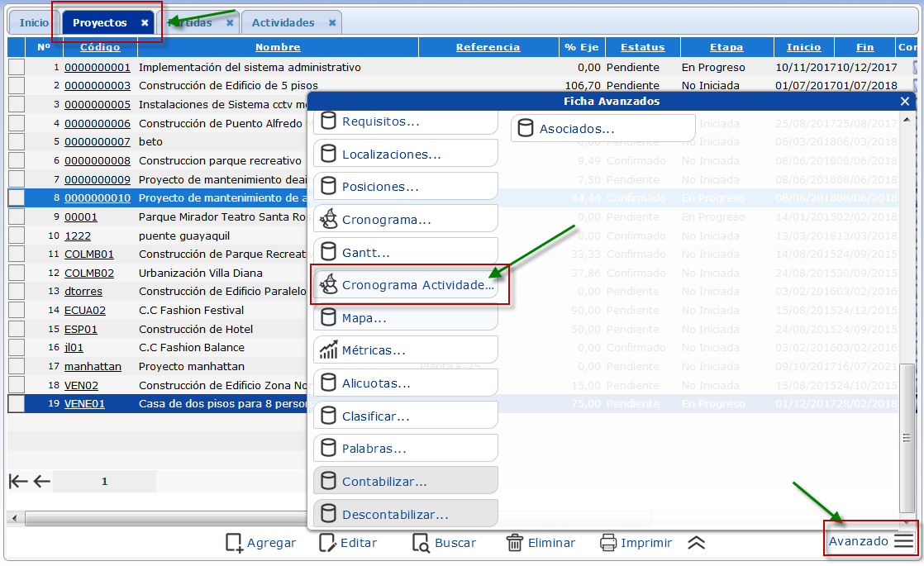Select the Localizaciones database icon

pyautogui.click(x=327, y=154)
